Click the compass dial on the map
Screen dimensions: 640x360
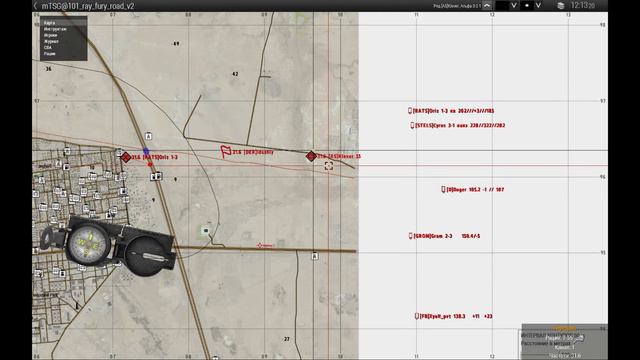[89, 244]
